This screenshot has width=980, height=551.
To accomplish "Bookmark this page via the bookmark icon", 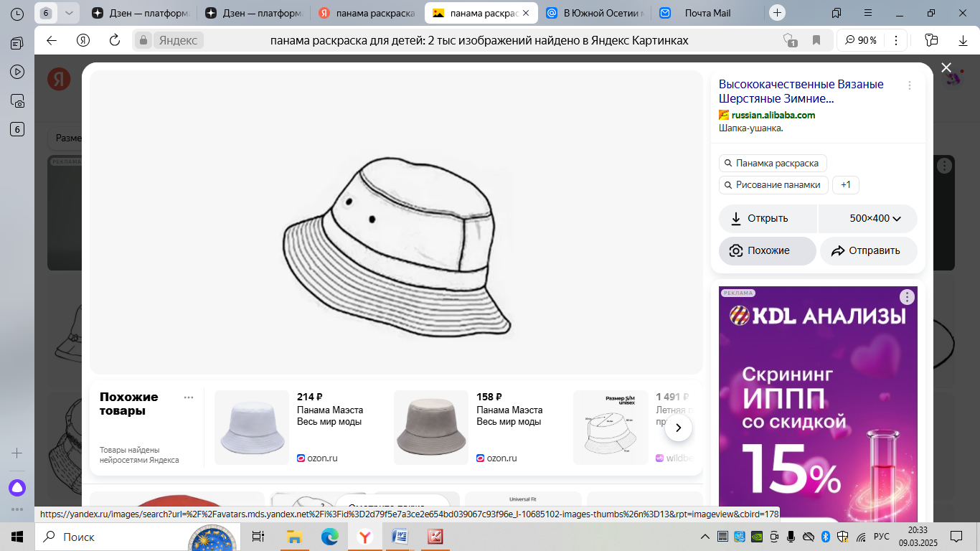I will (816, 40).
